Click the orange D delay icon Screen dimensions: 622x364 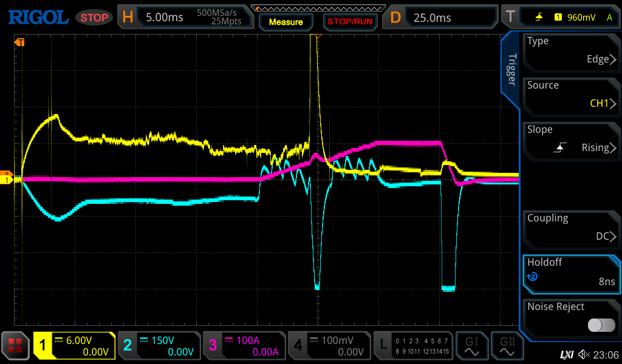[395, 17]
